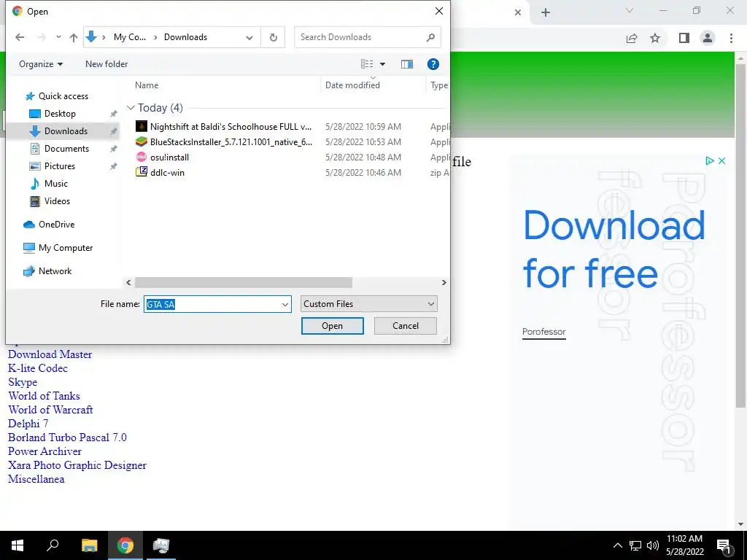The image size is (747, 560).
Task: Click the search magnifier icon
Action: click(430, 37)
